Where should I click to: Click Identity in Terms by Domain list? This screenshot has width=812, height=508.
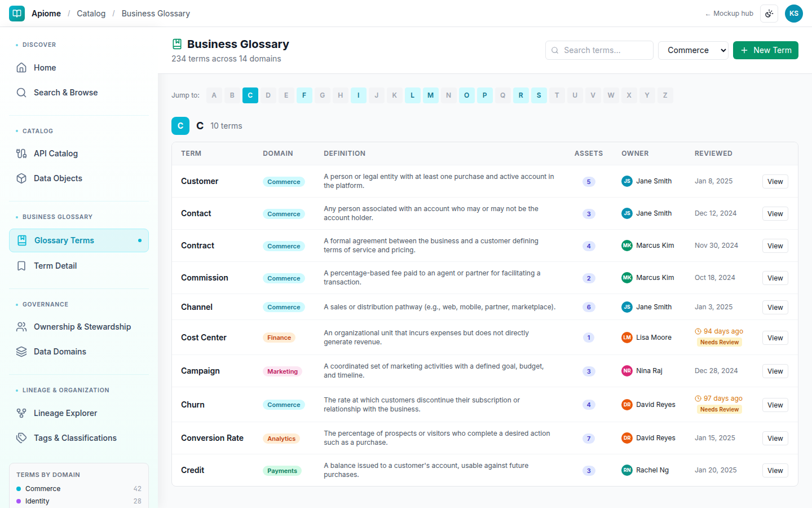[x=79, y=501]
